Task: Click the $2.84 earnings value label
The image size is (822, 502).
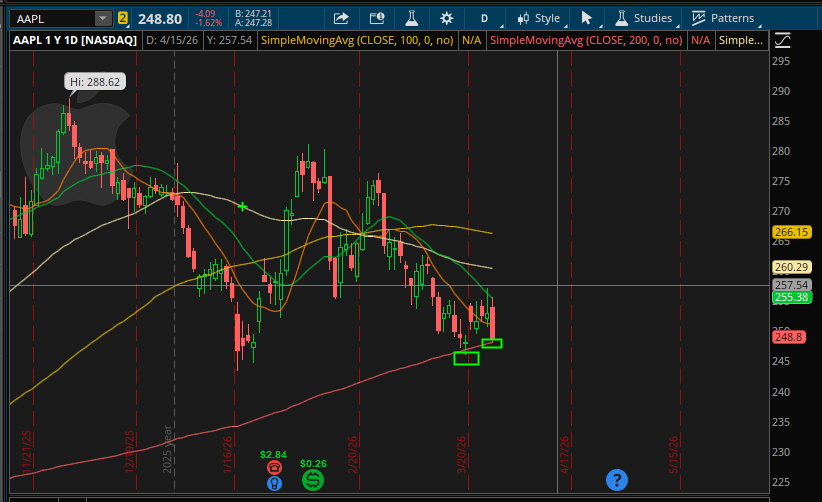Action: coord(273,454)
